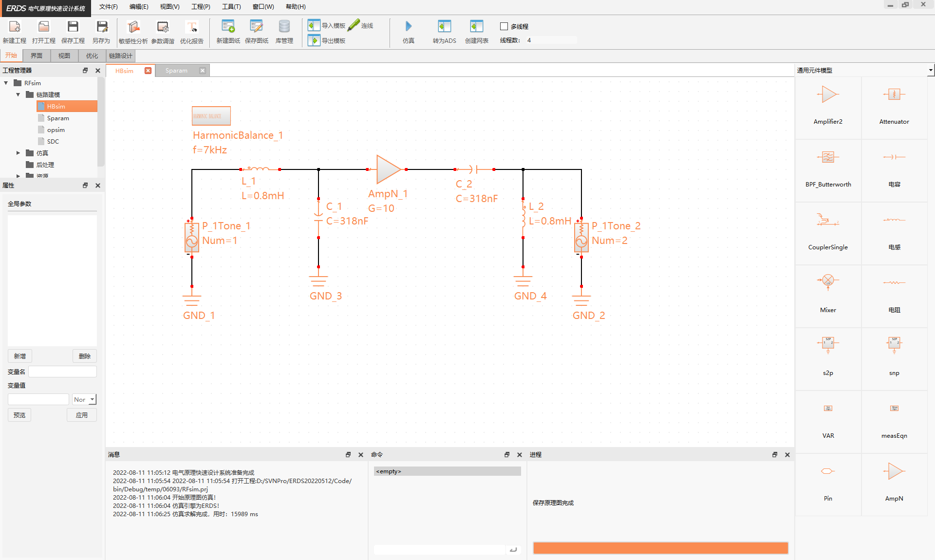Switch to the Sparam document tab
This screenshot has width=935, height=560.
176,71
